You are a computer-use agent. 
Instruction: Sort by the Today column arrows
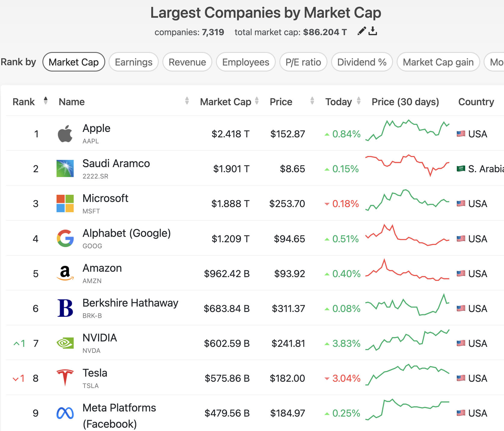359,101
